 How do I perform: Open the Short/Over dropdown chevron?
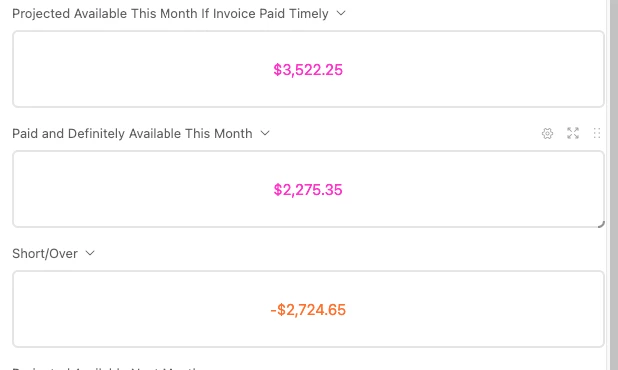(90, 253)
